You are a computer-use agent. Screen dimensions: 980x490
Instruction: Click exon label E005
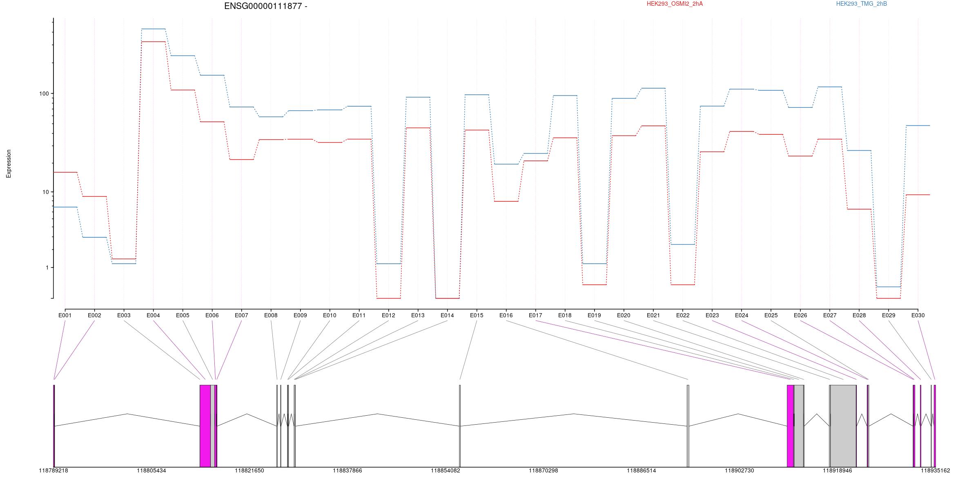point(183,315)
